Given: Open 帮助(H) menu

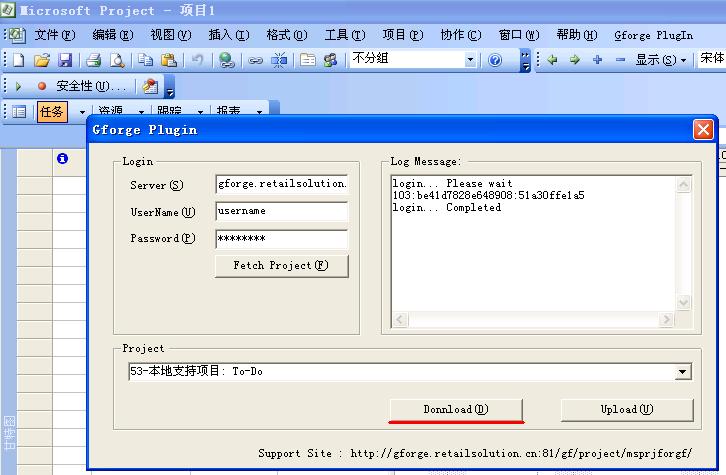Looking at the screenshot, I should click(577, 35).
